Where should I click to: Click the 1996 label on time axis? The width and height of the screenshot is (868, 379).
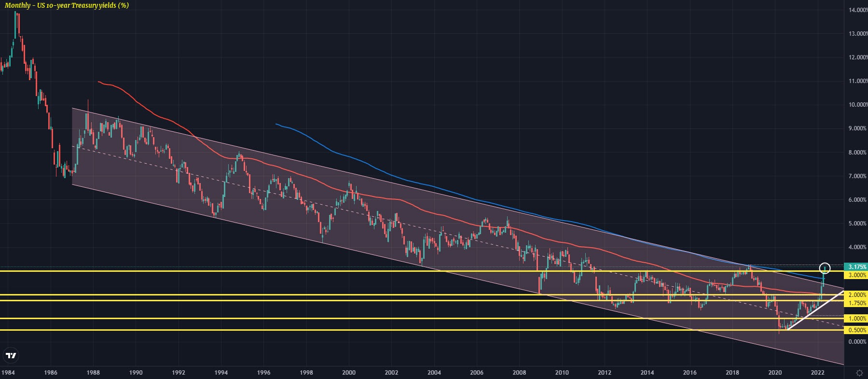(263, 373)
